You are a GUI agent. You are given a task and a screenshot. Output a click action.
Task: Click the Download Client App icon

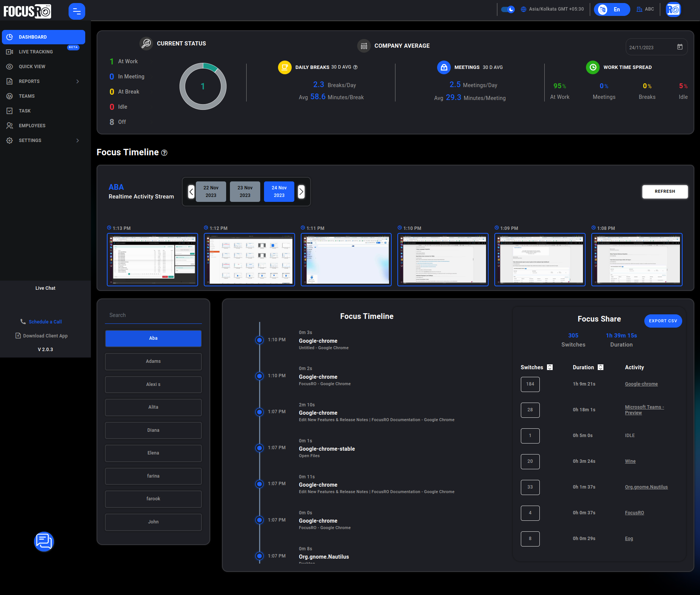18,336
